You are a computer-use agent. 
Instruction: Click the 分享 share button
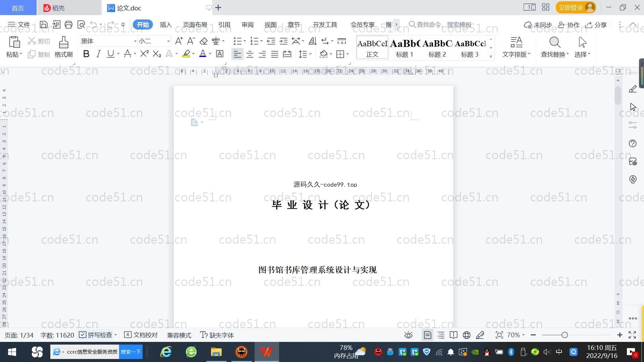click(x=596, y=25)
